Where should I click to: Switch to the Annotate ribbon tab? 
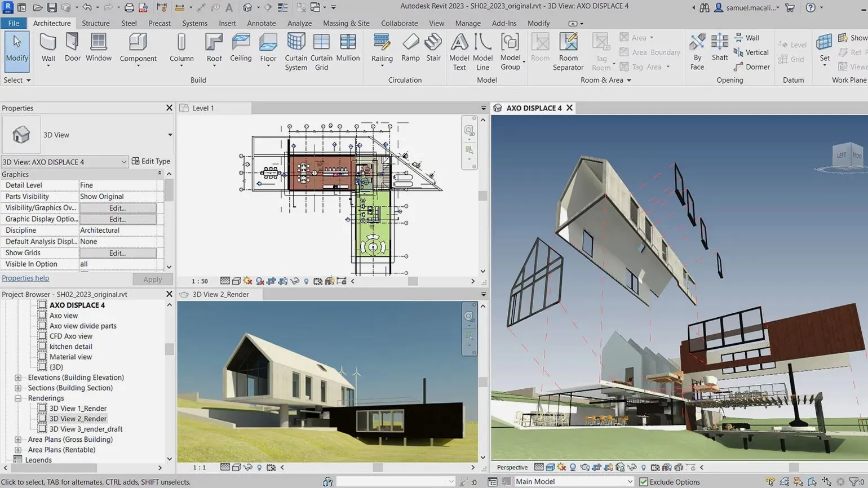coord(261,23)
